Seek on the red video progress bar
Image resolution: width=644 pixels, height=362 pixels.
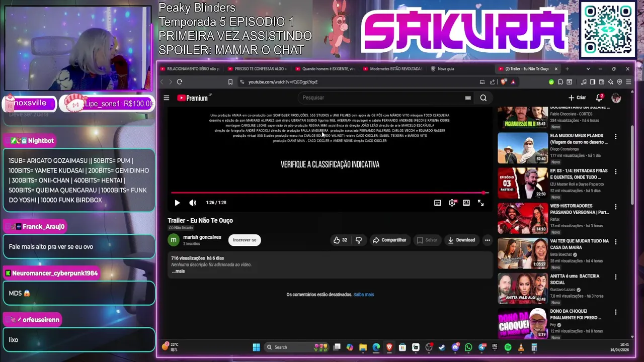pos(330,193)
